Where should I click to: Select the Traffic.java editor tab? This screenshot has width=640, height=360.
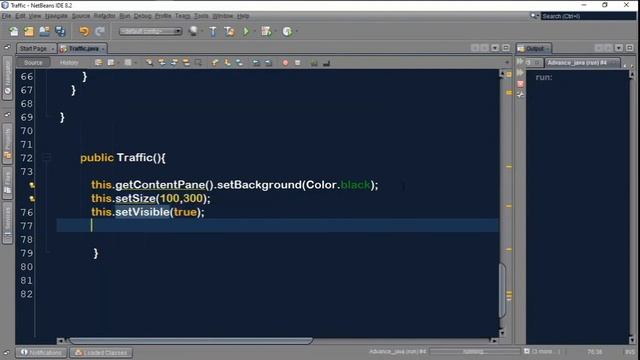(84, 49)
